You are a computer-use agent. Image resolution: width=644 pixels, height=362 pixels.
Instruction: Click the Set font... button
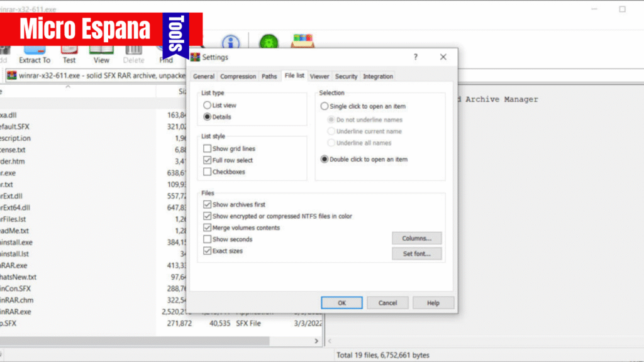pos(416,254)
